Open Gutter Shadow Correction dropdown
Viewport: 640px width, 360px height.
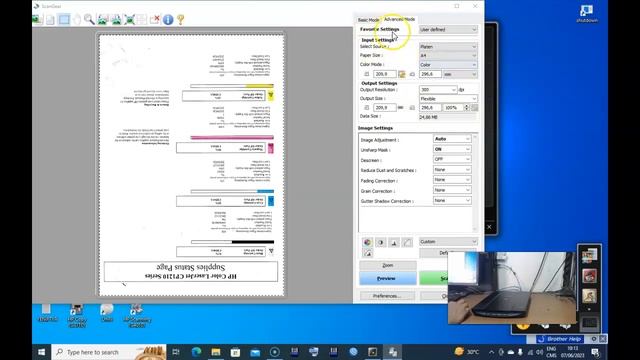click(x=452, y=200)
